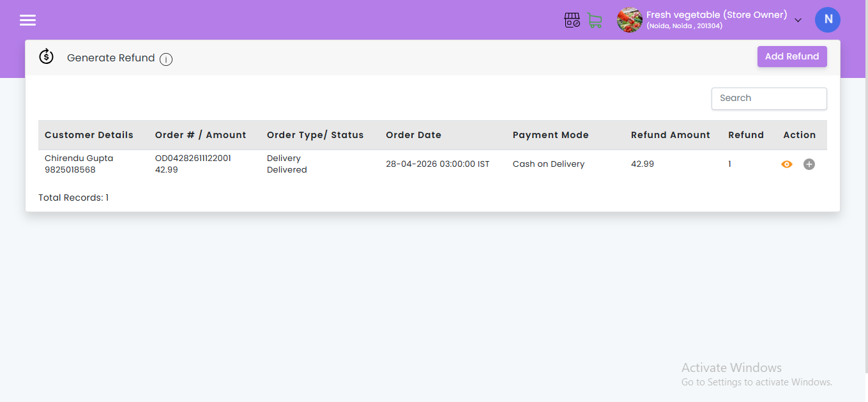
Task: Click the Delivered status text
Action: coord(287,170)
